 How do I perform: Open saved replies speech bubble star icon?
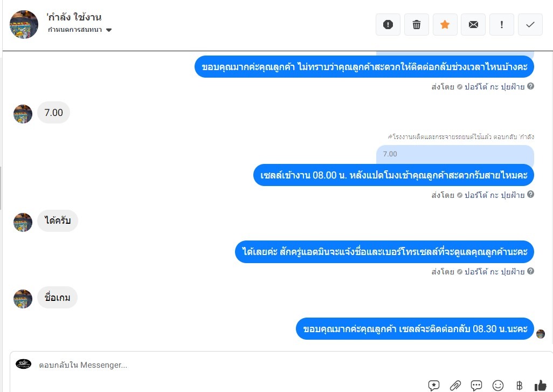click(434, 386)
